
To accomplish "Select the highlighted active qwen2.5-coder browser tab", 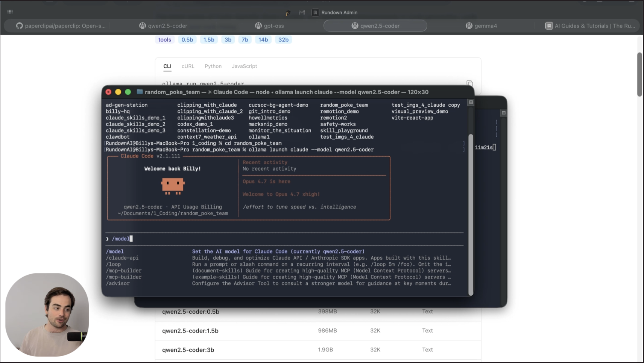I will [375, 26].
